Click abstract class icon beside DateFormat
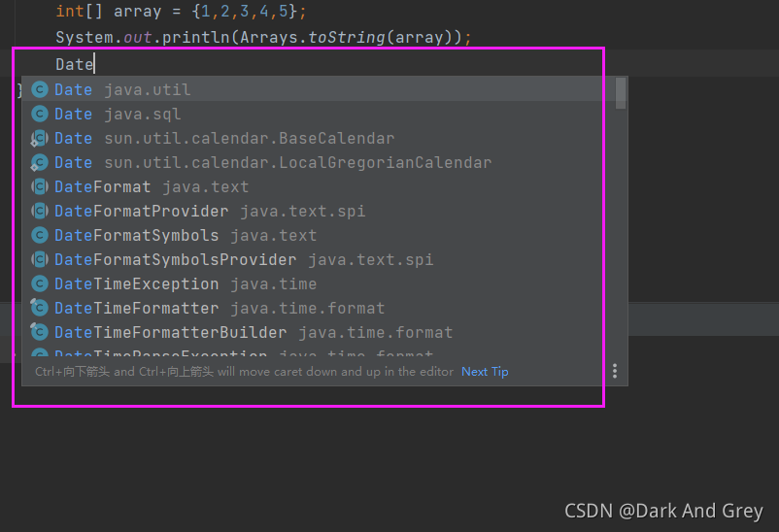Screen dimensions: 779x532 pos(40,186)
